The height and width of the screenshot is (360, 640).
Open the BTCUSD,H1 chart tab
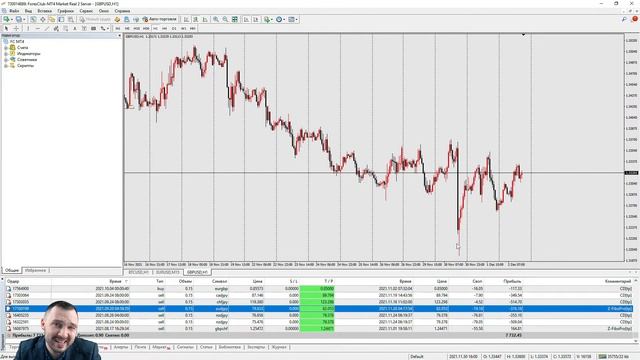(138, 272)
